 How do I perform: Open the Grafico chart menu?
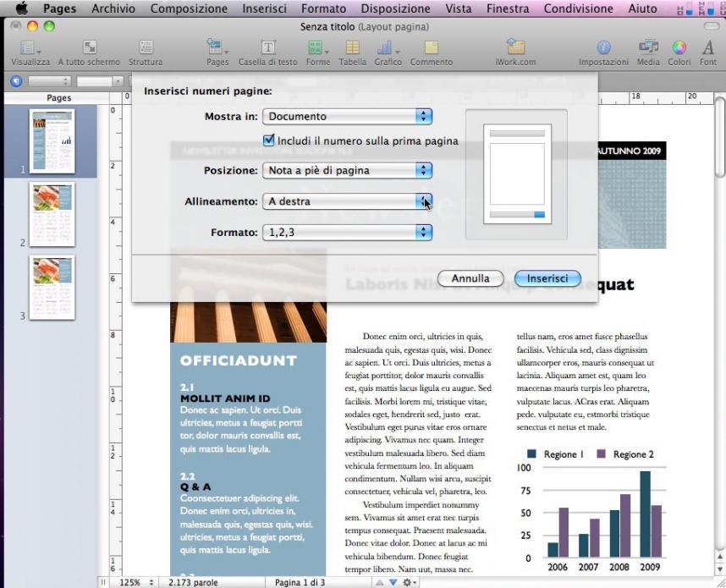pos(388,52)
